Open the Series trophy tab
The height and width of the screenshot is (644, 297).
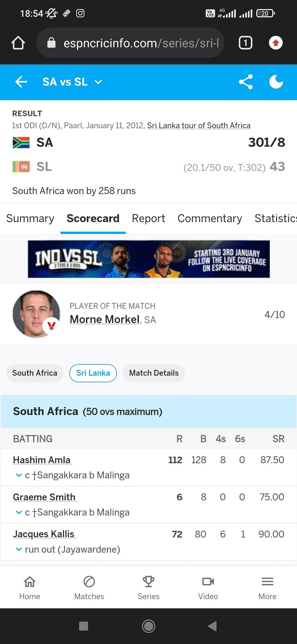(x=148, y=588)
